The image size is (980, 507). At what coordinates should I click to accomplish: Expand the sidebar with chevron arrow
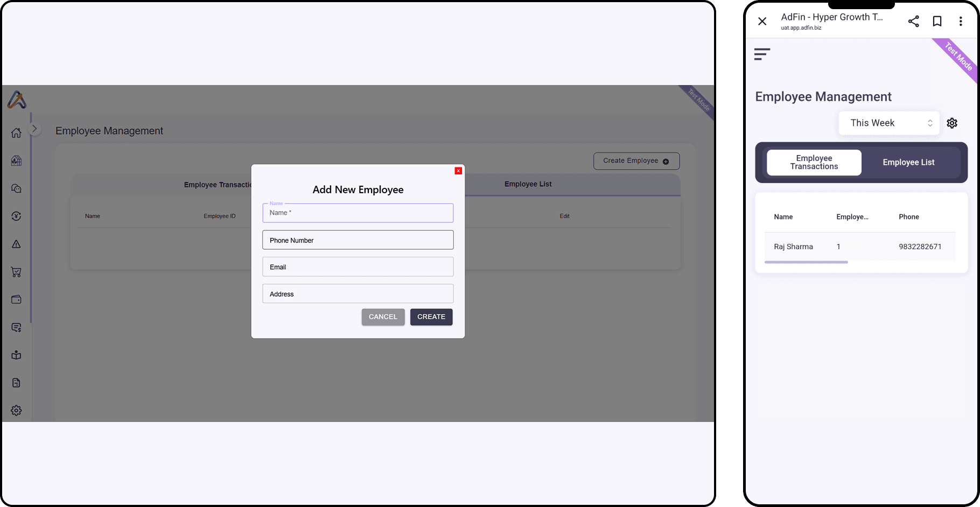pos(34,129)
